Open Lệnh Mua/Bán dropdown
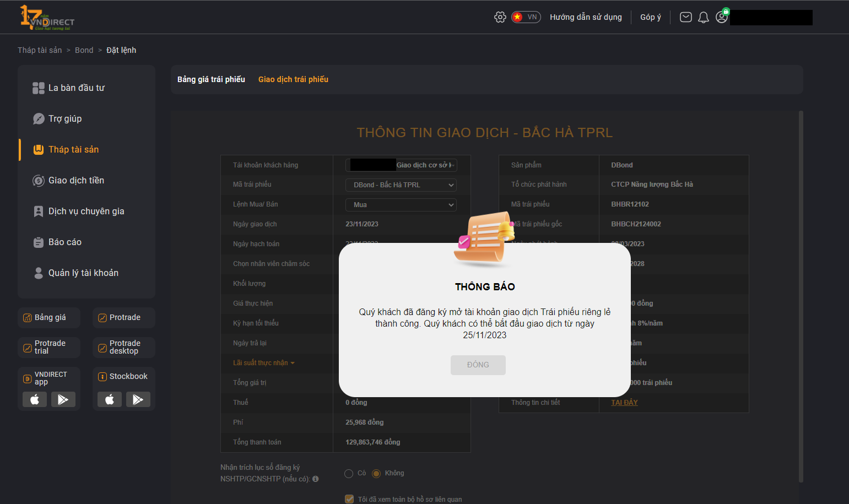Screen dimensions: 849x504 pos(401,205)
